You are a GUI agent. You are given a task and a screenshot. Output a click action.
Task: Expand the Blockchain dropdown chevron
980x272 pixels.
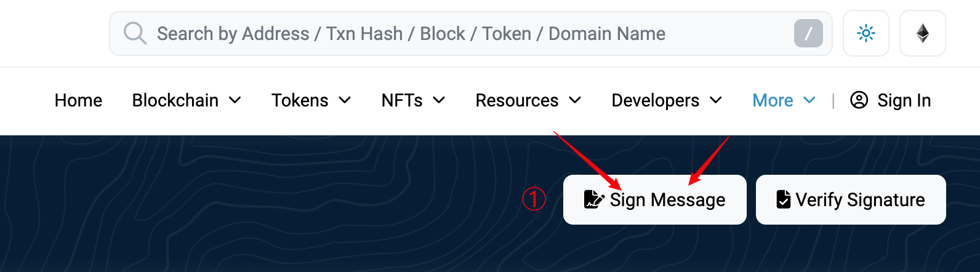235,100
